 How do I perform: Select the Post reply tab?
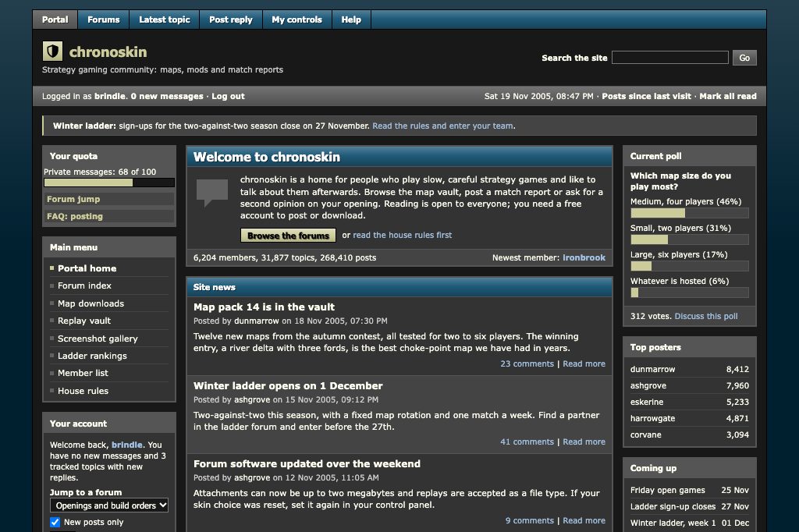[x=231, y=20]
